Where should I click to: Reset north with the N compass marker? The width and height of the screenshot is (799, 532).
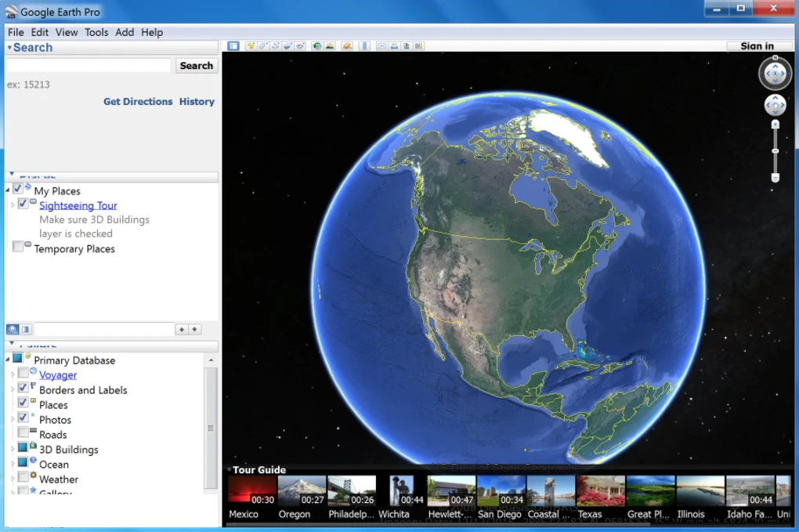coord(775,58)
